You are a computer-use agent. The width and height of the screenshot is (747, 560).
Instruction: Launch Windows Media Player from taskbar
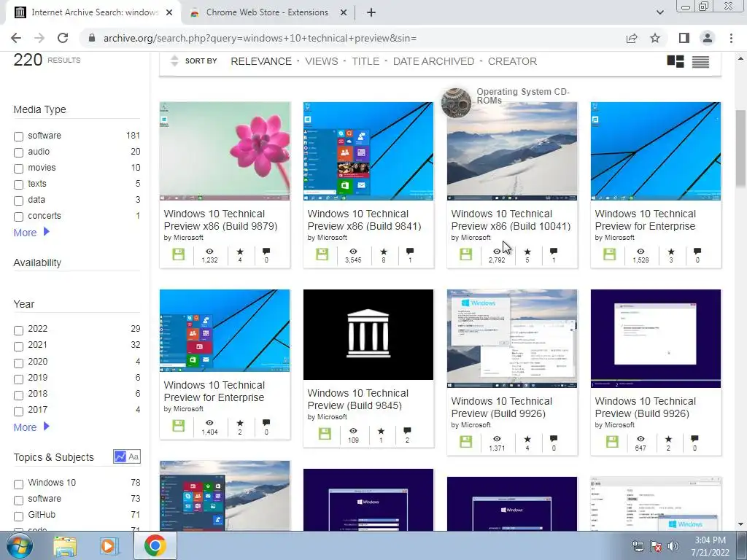[x=108, y=545]
